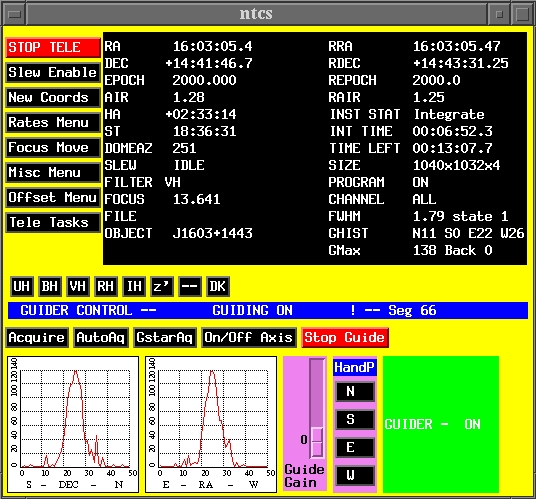The height and width of the screenshot is (499, 536).
Task: Click the red Stop Guide button
Action: coord(345,338)
